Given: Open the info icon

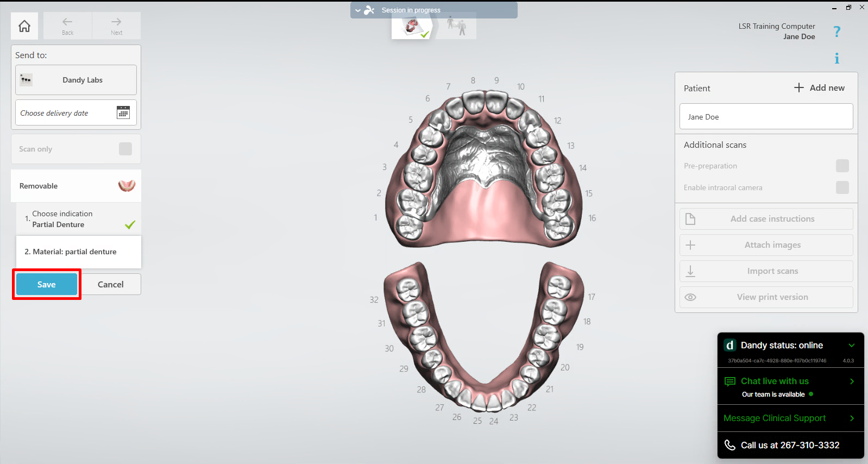Looking at the screenshot, I should (836, 58).
